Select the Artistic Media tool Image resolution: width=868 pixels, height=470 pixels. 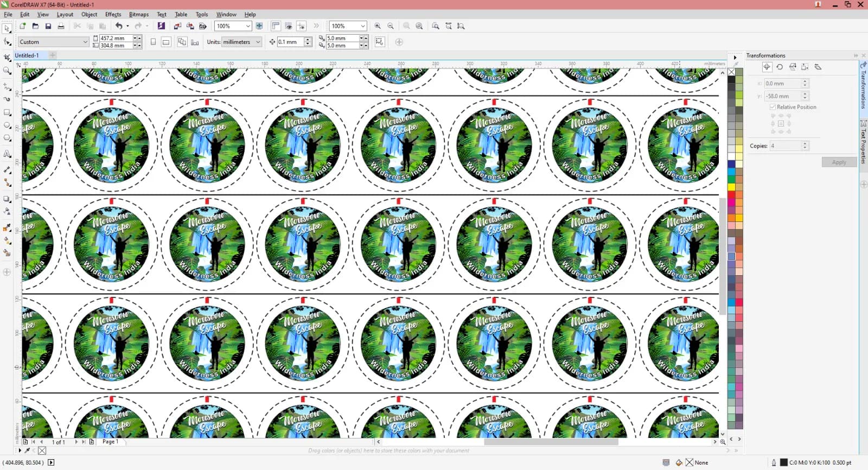pyautogui.click(x=7, y=99)
